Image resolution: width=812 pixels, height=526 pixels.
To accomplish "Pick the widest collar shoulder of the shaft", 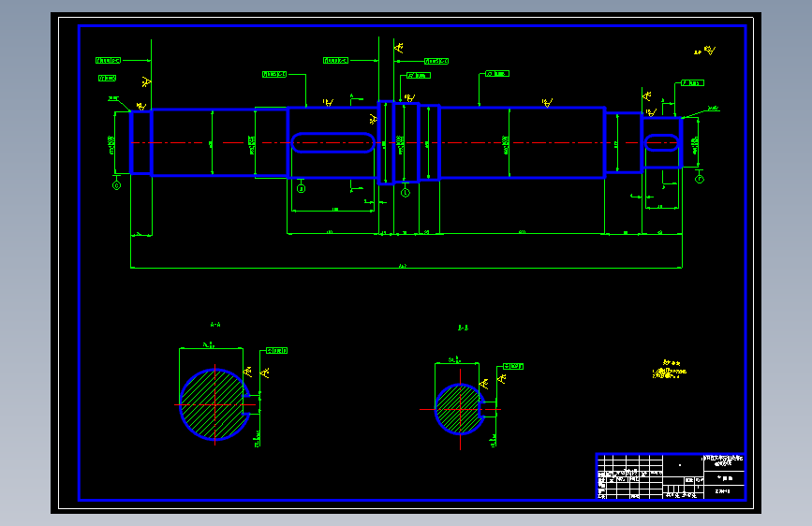I will [x=386, y=143].
